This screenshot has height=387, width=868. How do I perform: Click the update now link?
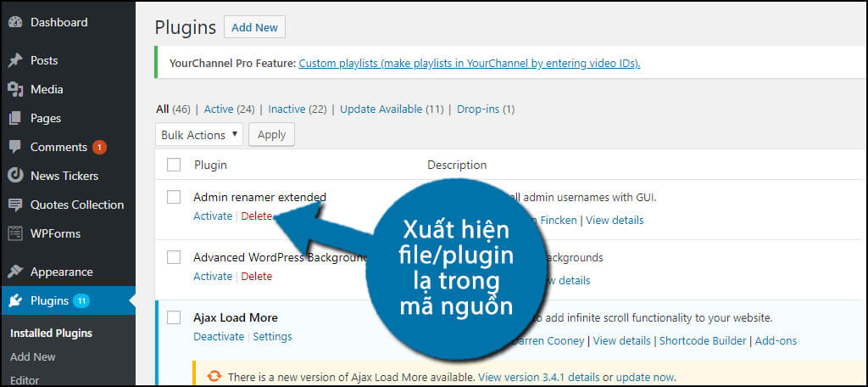[x=645, y=378]
